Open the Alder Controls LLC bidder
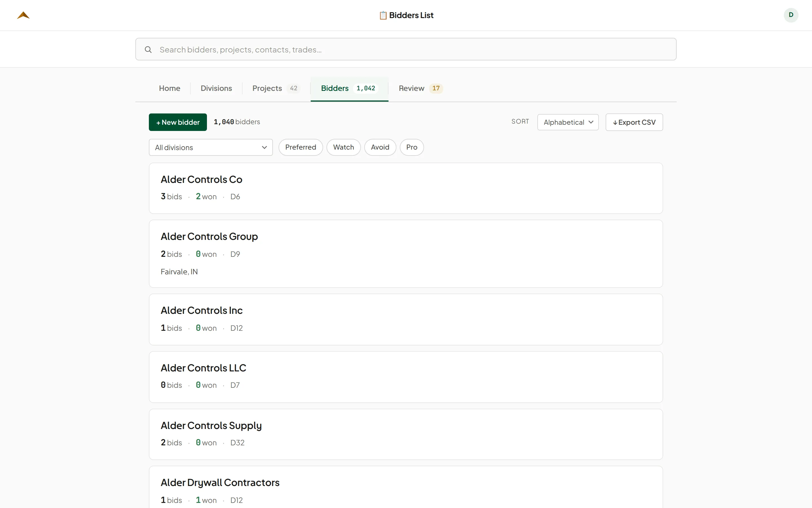Screen dimensions: 812x508 click(406, 377)
